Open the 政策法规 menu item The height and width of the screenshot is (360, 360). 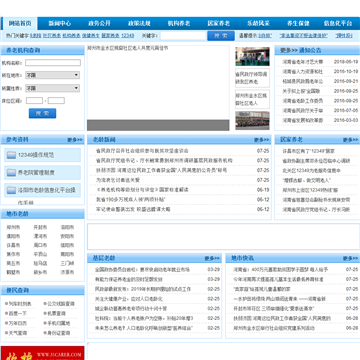click(x=139, y=23)
